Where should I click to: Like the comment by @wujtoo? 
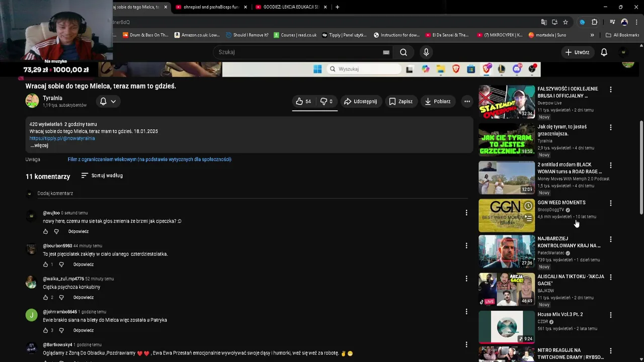click(x=45, y=231)
